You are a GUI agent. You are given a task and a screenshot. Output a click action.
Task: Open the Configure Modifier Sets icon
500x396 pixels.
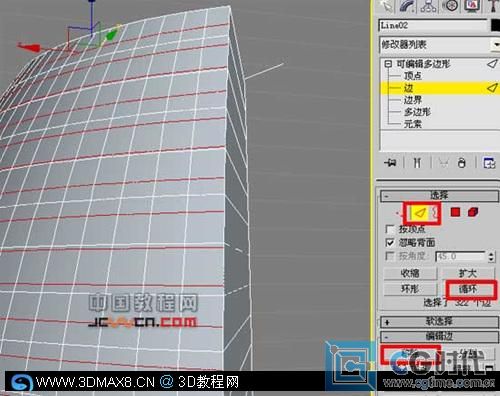pos(489,163)
